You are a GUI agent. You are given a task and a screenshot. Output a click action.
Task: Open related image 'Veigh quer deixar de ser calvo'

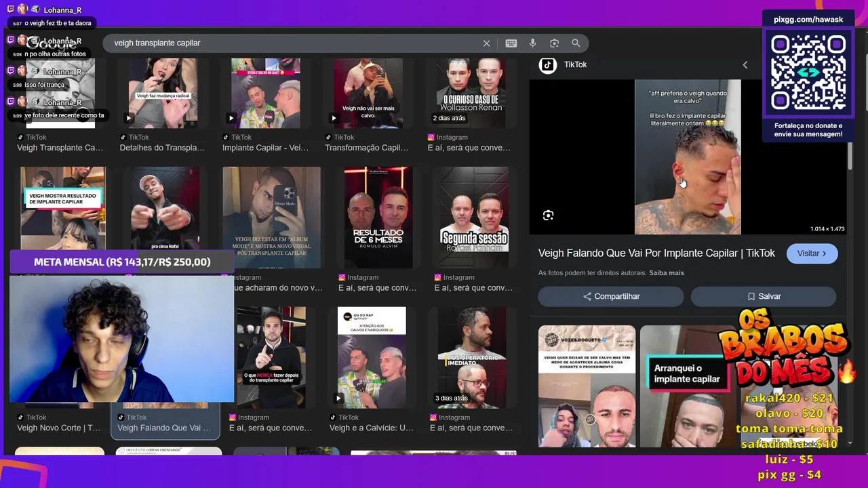coord(587,386)
